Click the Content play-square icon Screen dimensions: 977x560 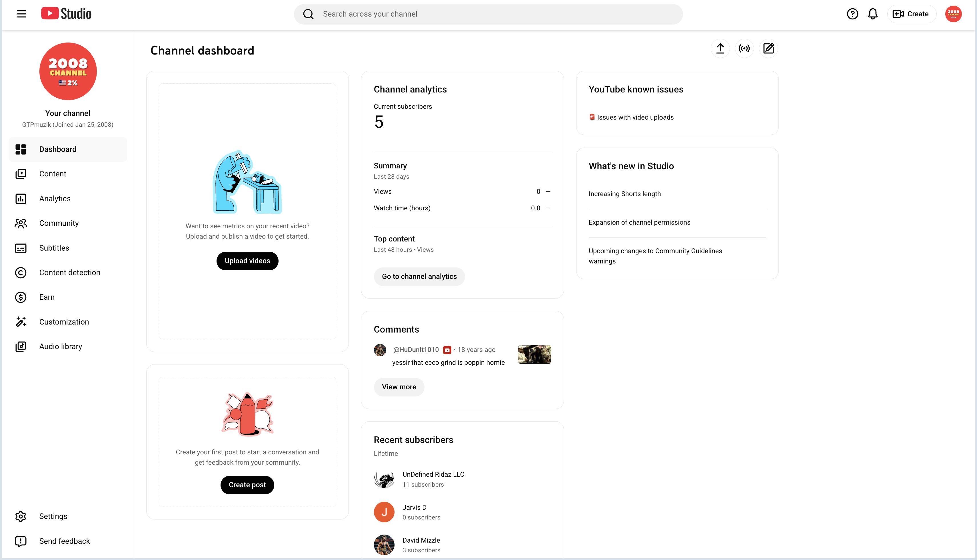21,174
